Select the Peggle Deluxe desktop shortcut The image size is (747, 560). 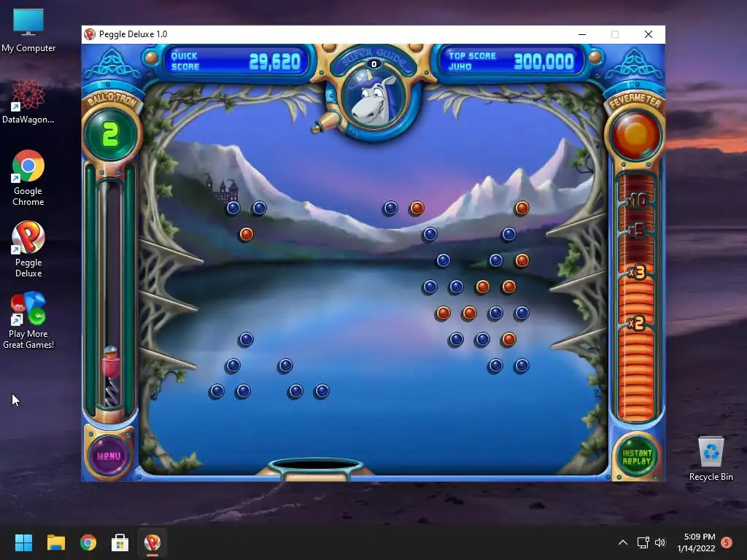[x=28, y=249]
